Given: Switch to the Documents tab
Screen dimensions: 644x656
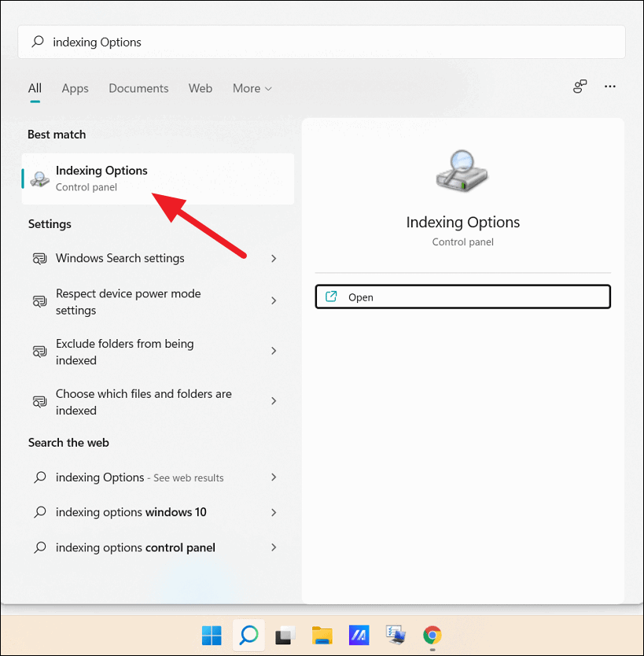Looking at the screenshot, I should coord(138,88).
